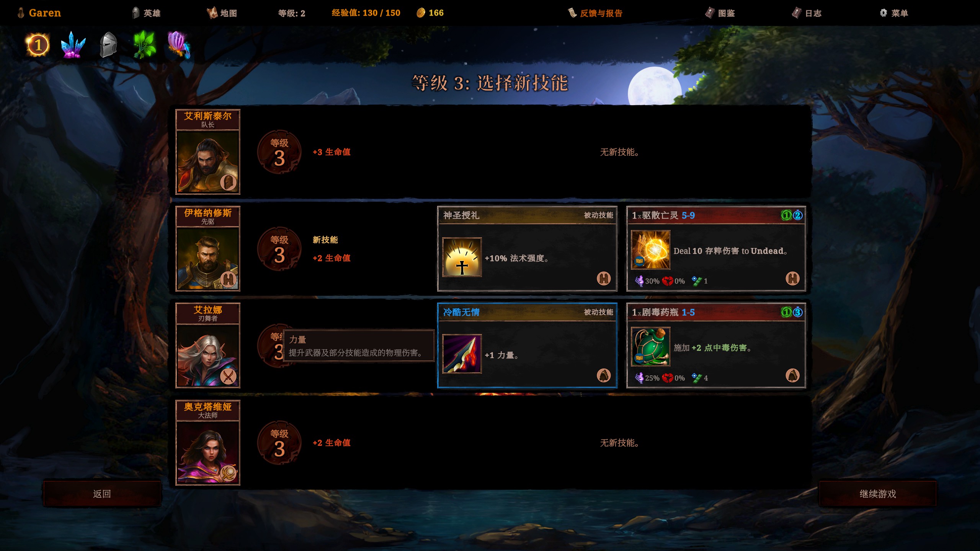Viewport: 980px width, 551px height.
Task: Click the steel helmet icon
Action: point(108,45)
